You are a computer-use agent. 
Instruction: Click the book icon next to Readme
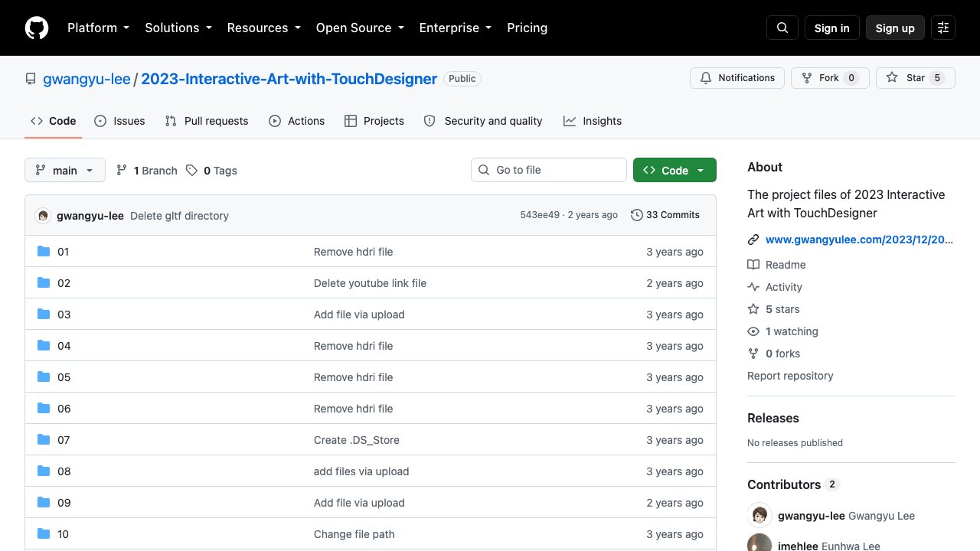click(753, 265)
